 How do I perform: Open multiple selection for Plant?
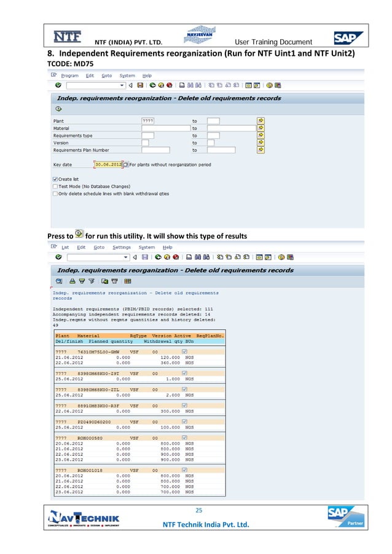tap(261, 120)
